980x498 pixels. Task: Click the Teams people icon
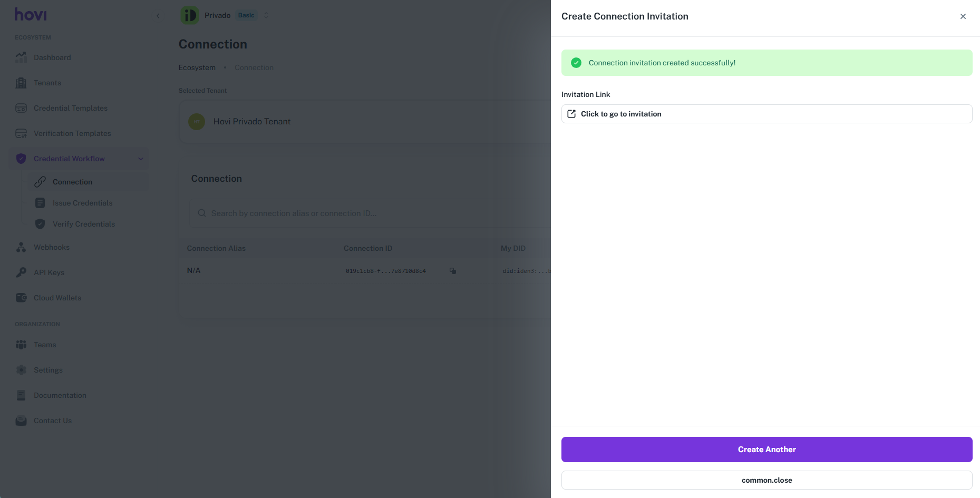[x=21, y=345]
